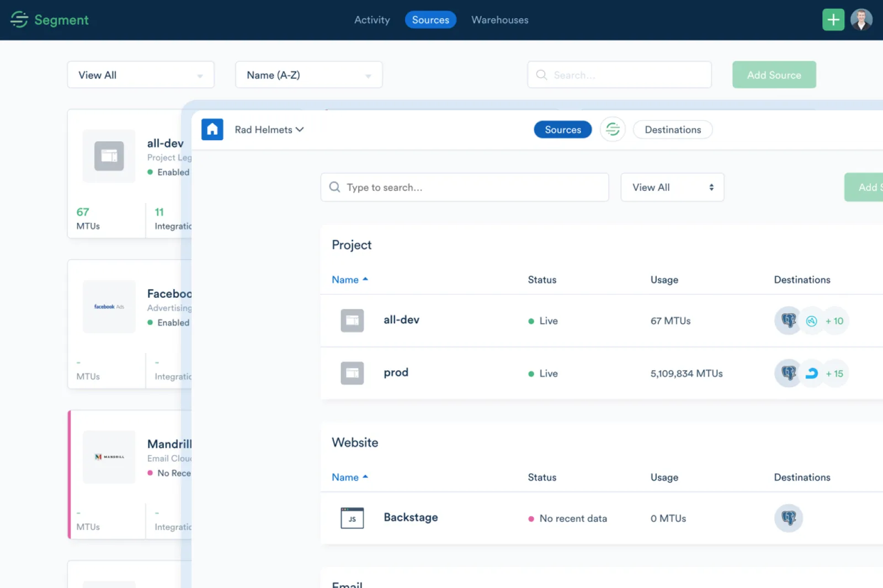Screen dimensions: 883x588
Task: Click the Facebook Ads card logo in back window
Action: click(x=109, y=307)
